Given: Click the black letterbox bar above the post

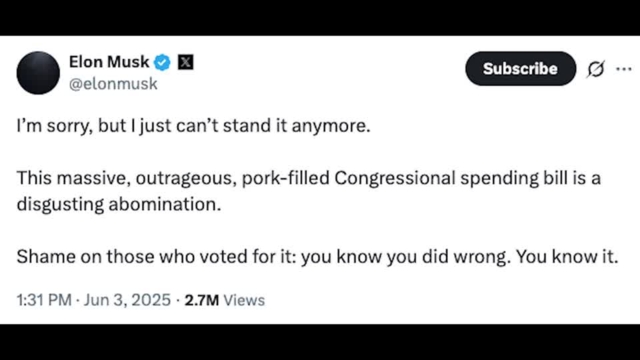Looking at the screenshot, I should (320, 18).
